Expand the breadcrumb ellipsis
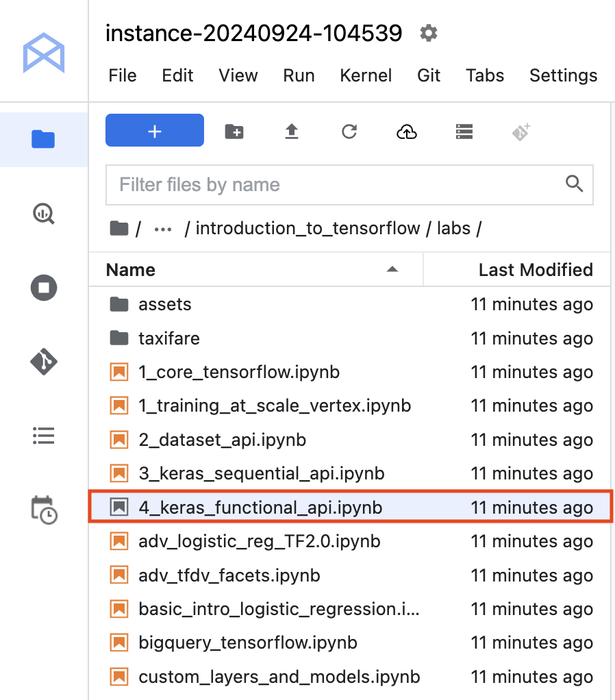 (x=163, y=229)
